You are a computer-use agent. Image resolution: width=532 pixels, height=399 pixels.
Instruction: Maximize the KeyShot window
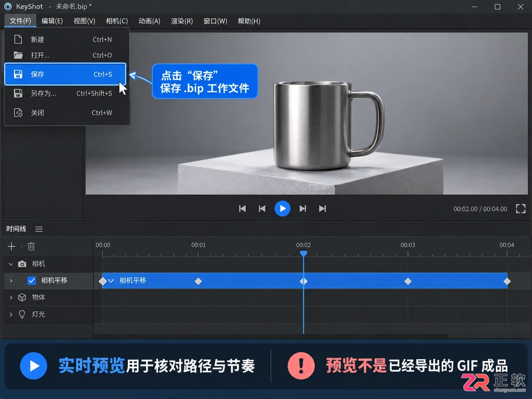pos(498,7)
